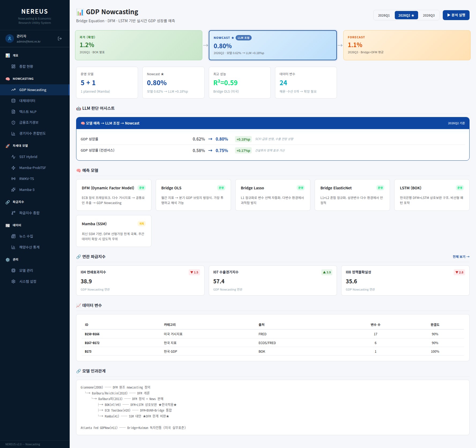The height and width of the screenshot is (448, 476).
Task: Run analysis with 분석 실행 button
Action: click(x=456, y=15)
